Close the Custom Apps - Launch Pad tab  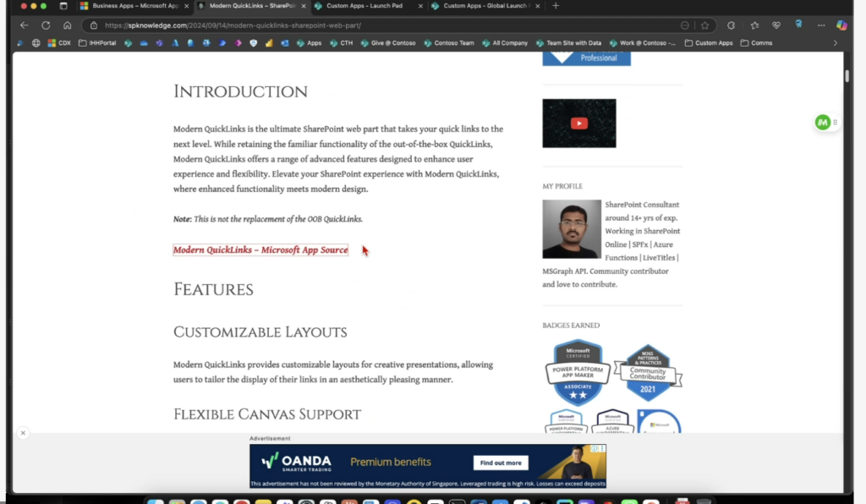click(x=420, y=6)
